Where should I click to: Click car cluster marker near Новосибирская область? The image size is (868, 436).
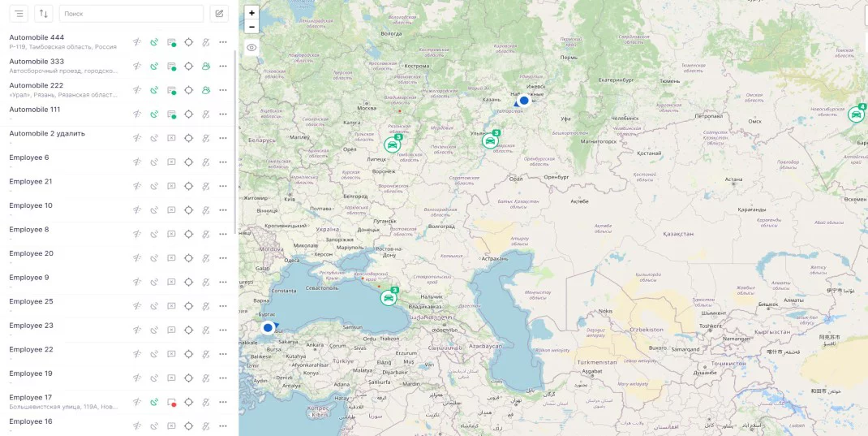(857, 114)
